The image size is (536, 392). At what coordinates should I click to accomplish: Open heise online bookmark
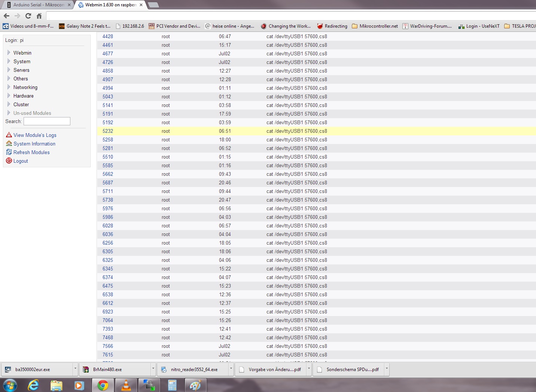[229, 26]
